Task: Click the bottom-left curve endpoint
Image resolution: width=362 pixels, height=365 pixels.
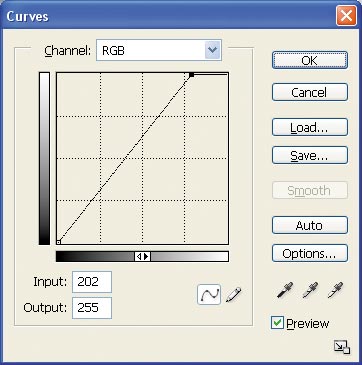Action: [x=58, y=242]
